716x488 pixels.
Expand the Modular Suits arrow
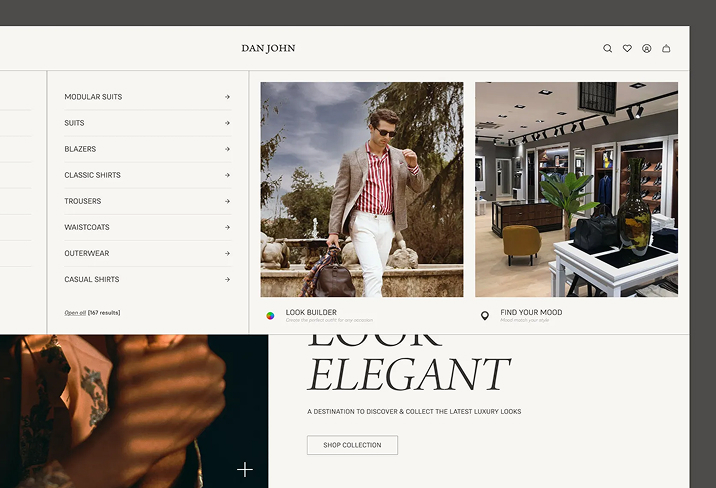coord(227,97)
